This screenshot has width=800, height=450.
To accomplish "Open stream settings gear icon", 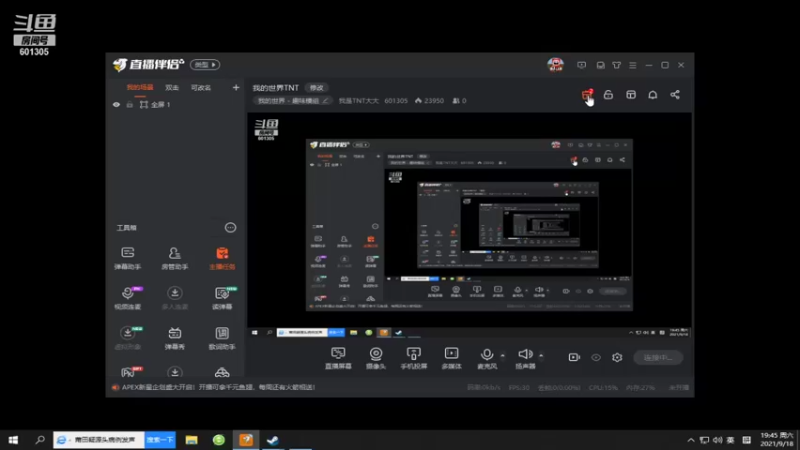I will pos(617,357).
